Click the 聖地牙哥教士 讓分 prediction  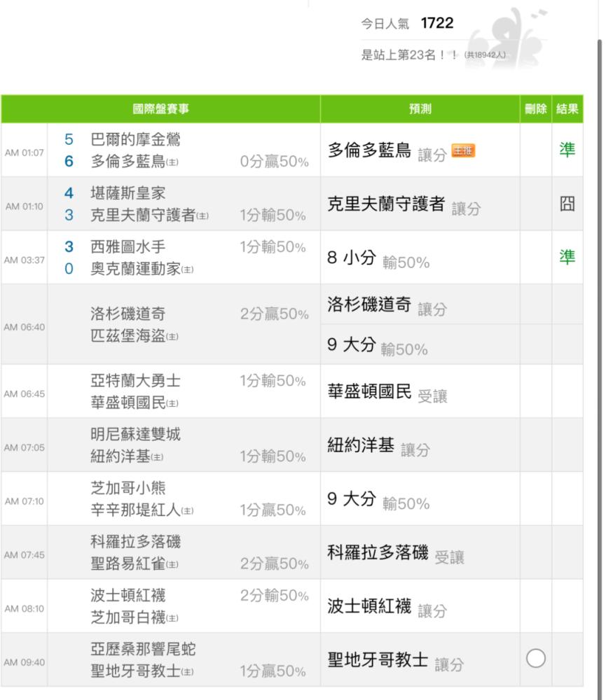pyautogui.click(x=396, y=661)
